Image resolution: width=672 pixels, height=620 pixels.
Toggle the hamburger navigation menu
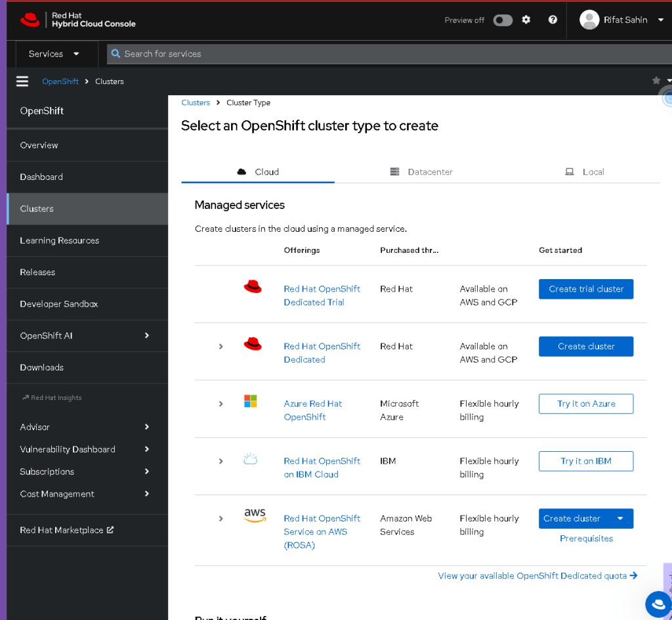[x=22, y=81]
